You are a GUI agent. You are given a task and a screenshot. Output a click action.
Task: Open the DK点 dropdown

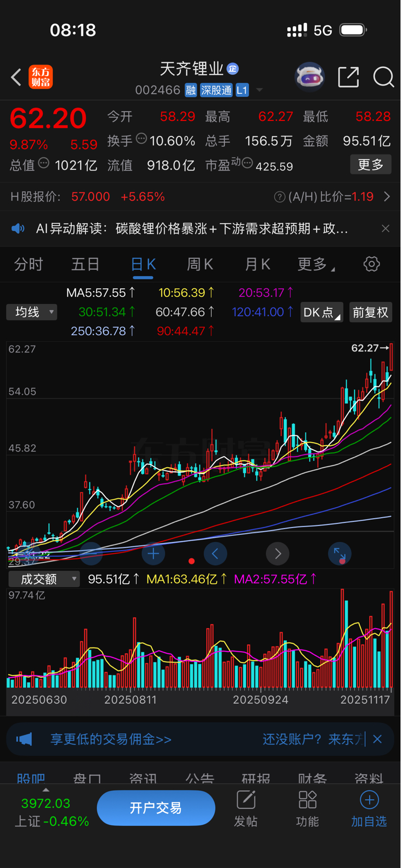tap(322, 312)
